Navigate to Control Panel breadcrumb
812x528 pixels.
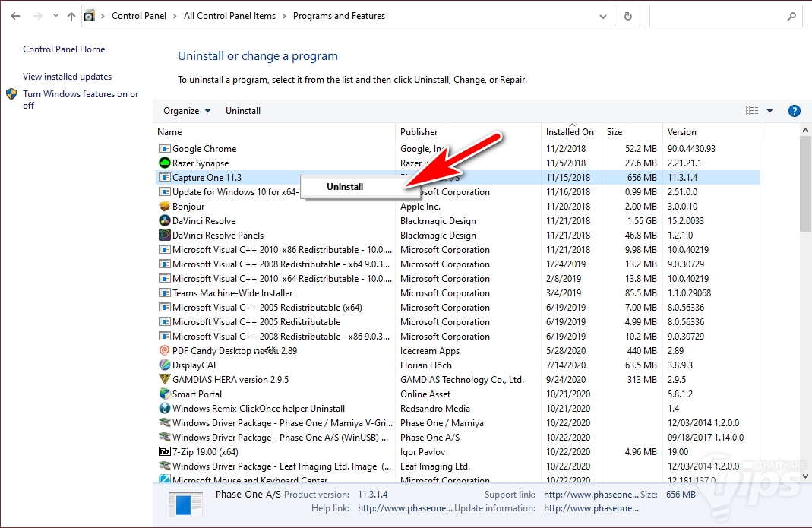point(139,16)
